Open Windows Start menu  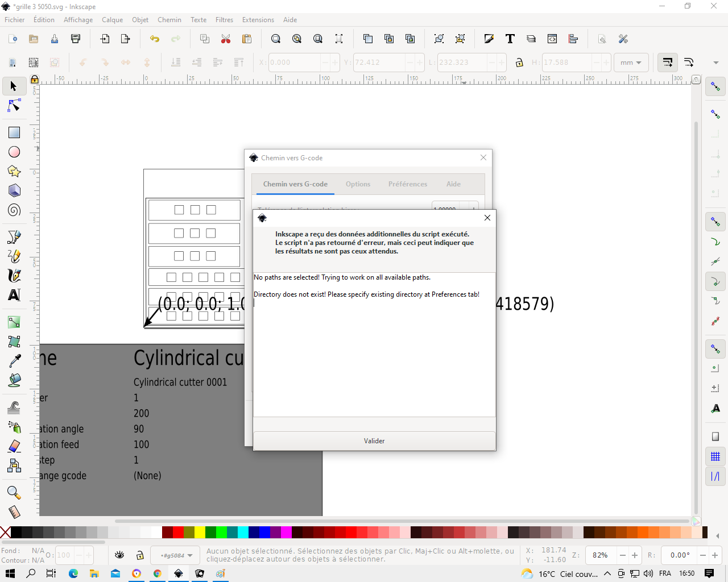10,573
